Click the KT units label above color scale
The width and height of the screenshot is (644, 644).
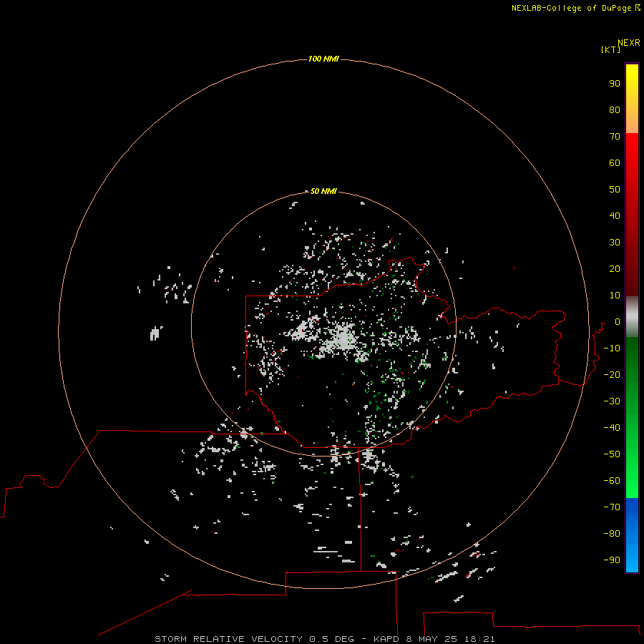click(610, 49)
